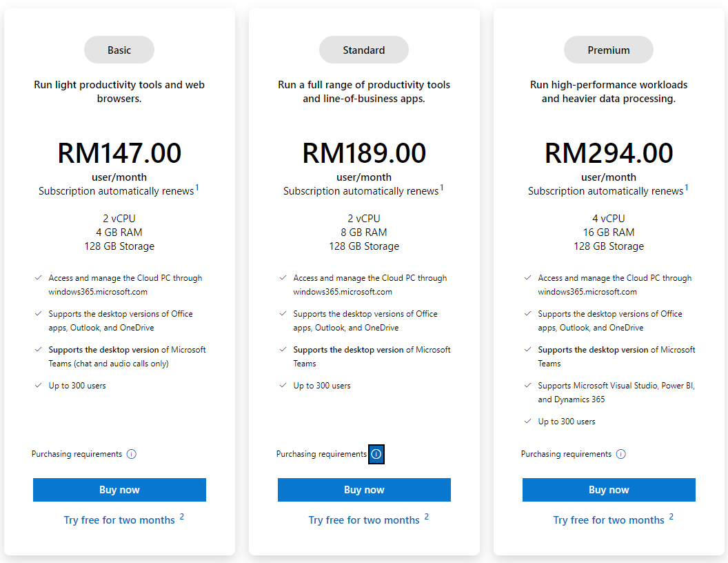Select the Premium plan label pill

(609, 50)
